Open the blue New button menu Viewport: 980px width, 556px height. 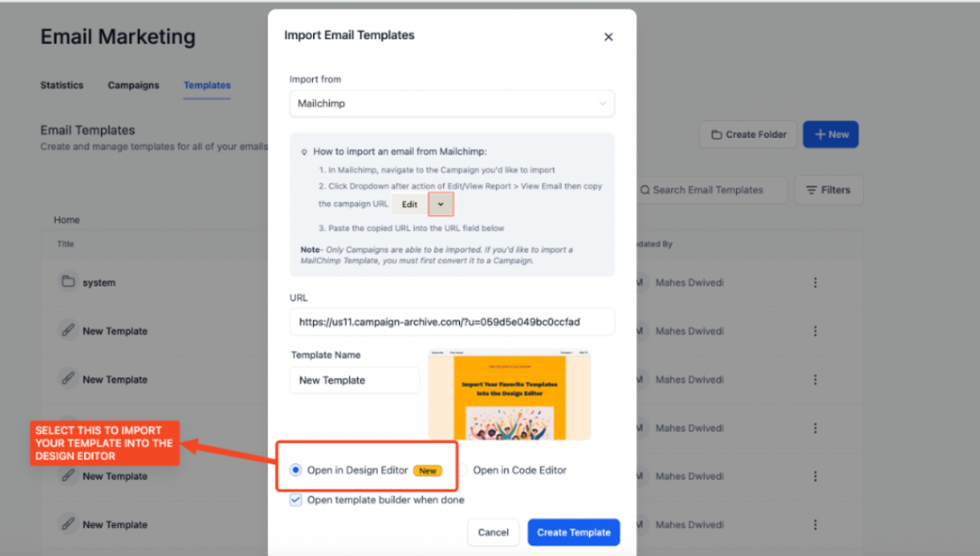pyautogui.click(x=831, y=134)
